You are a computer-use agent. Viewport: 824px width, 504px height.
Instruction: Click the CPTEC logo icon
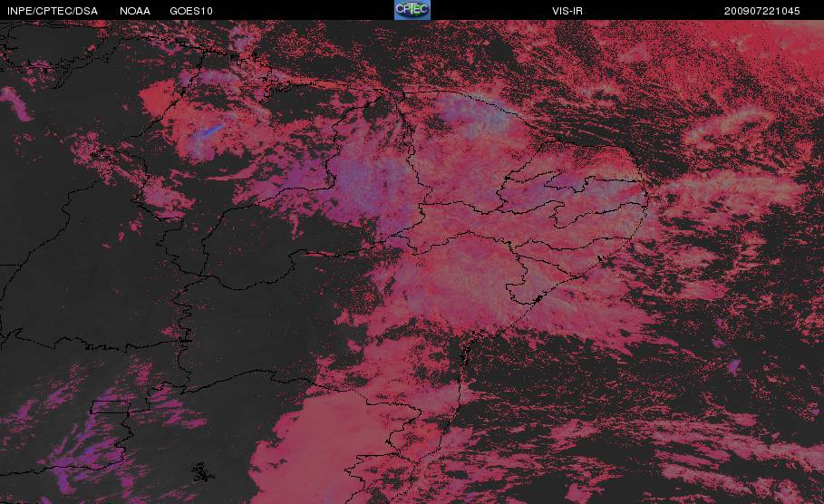(412, 10)
